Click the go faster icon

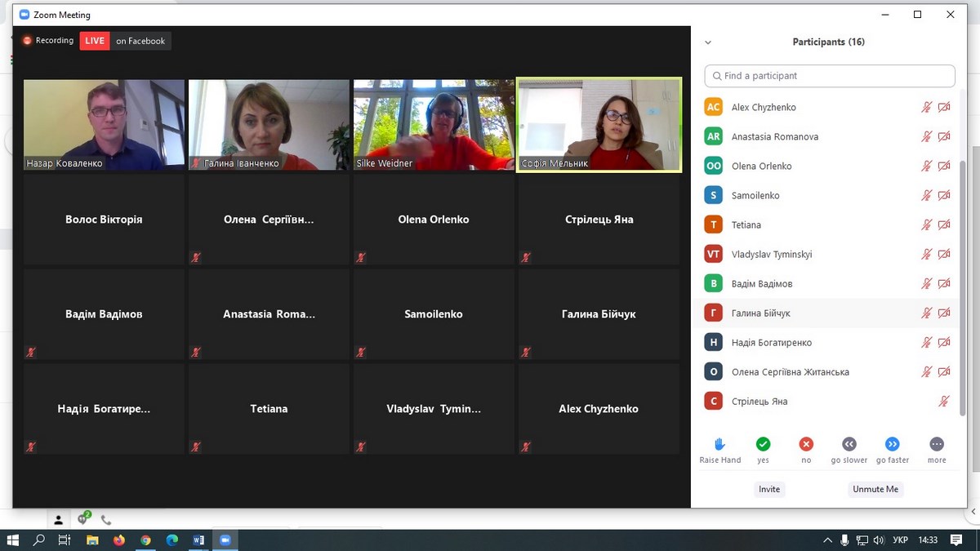893,444
